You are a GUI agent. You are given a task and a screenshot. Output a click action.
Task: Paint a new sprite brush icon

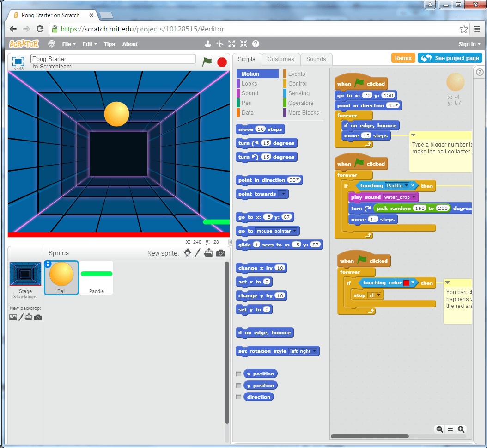(x=197, y=252)
